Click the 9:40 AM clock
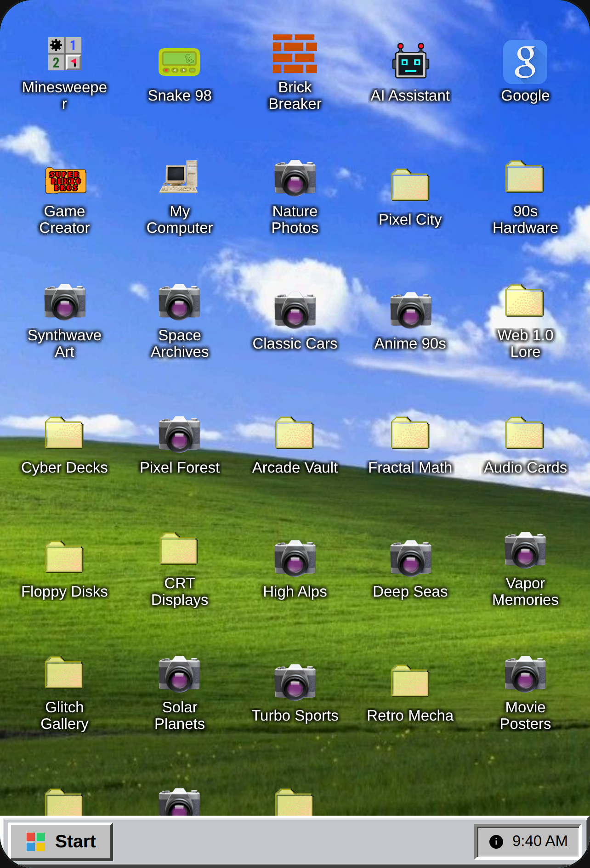This screenshot has width=590, height=868. 540,841
